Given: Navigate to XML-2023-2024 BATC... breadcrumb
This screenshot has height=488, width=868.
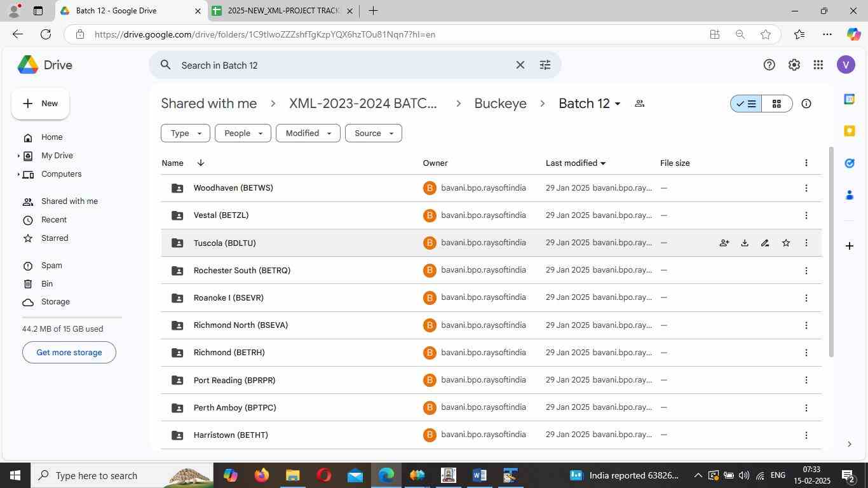Looking at the screenshot, I should click(363, 104).
